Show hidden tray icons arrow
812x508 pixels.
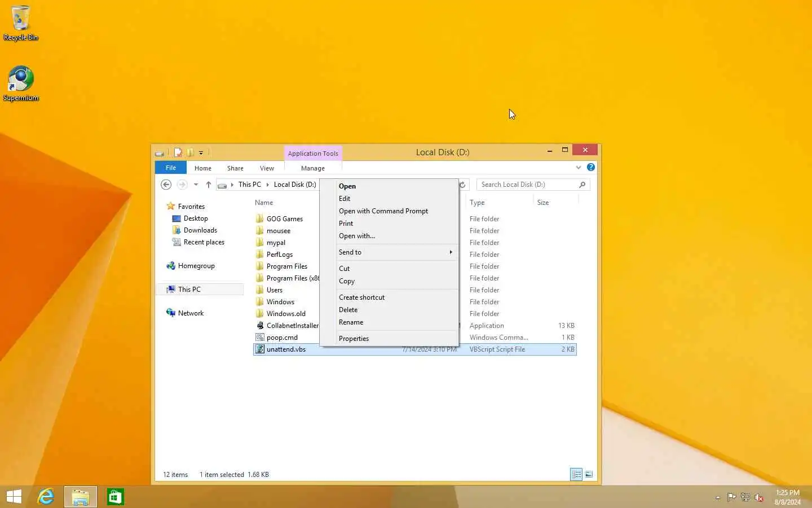[718, 498]
